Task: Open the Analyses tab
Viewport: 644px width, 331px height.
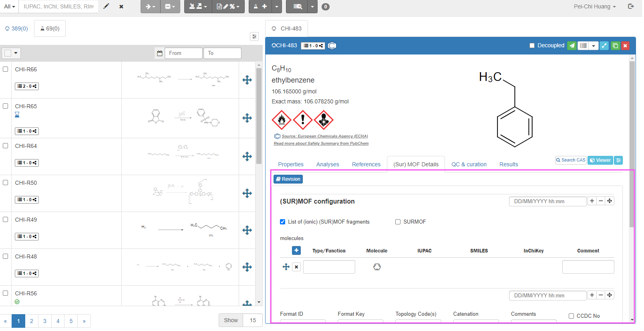Action: [327, 164]
